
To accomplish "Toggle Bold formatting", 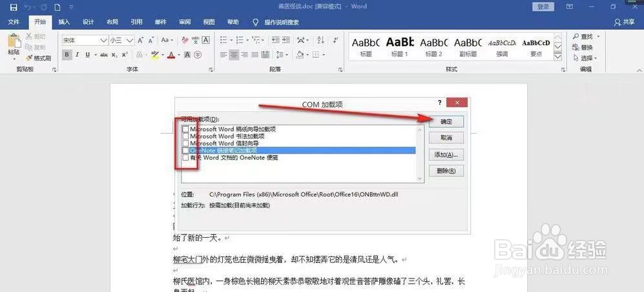I will tap(67, 54).
